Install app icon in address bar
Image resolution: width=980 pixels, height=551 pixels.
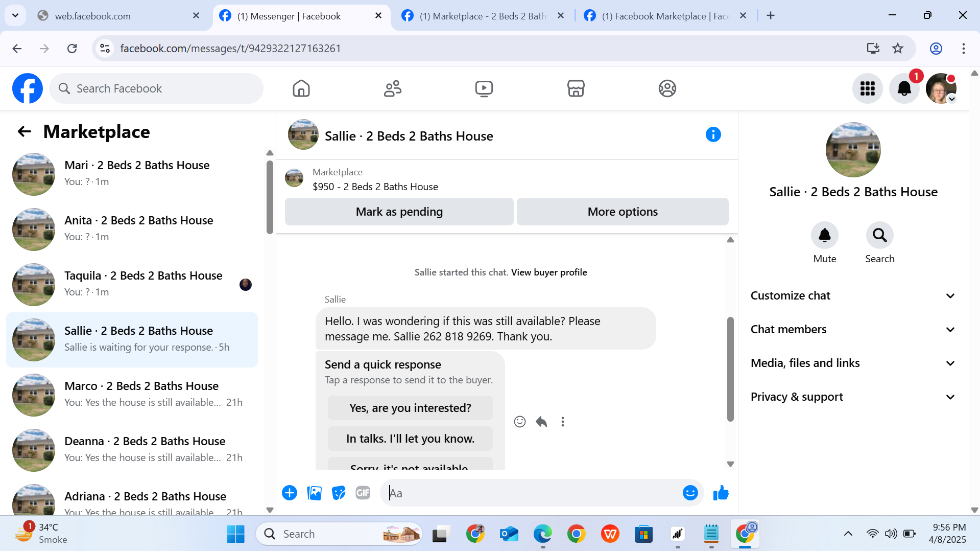873,49
